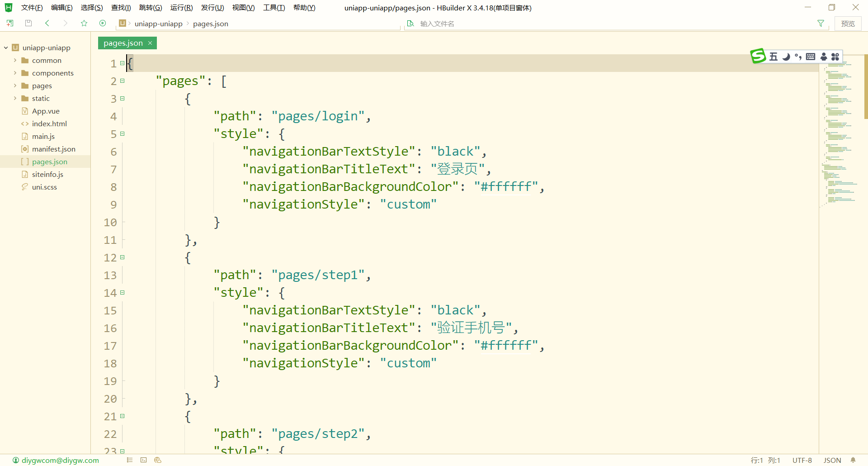Change the UTF-8 encoding in status bar
Viewport: 868px width, 466px height.
[802, 460]
